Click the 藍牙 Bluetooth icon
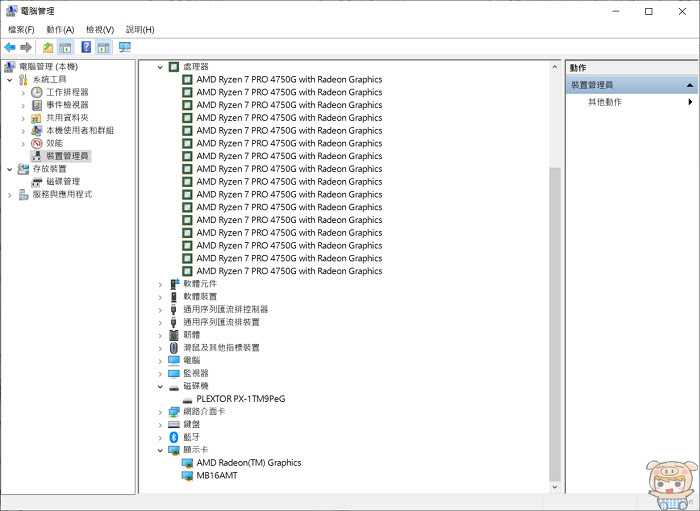 [174, 437]
